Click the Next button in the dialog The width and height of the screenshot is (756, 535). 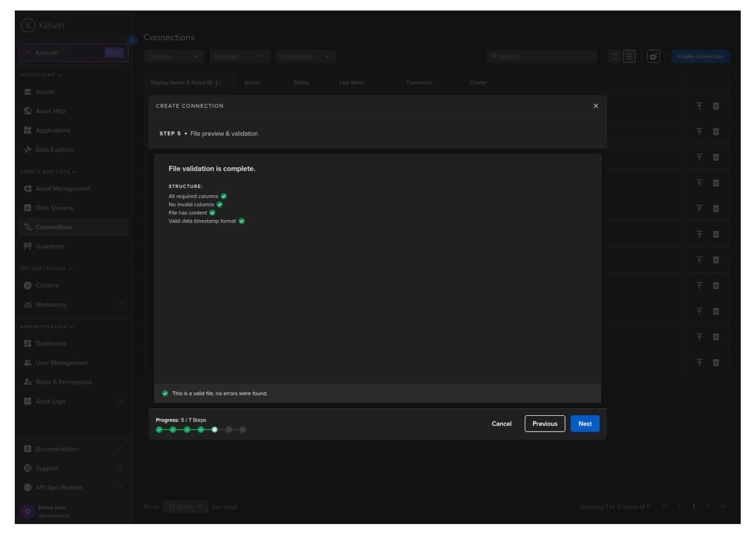point(585,424)
